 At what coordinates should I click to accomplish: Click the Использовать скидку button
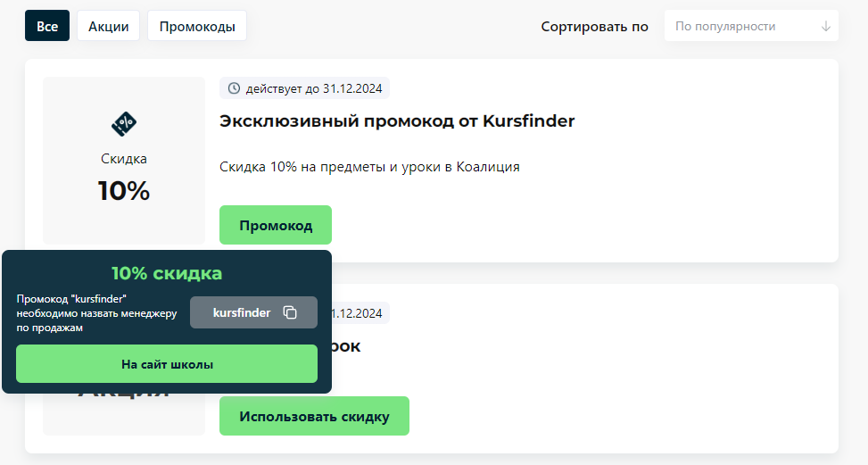(314, 416)
